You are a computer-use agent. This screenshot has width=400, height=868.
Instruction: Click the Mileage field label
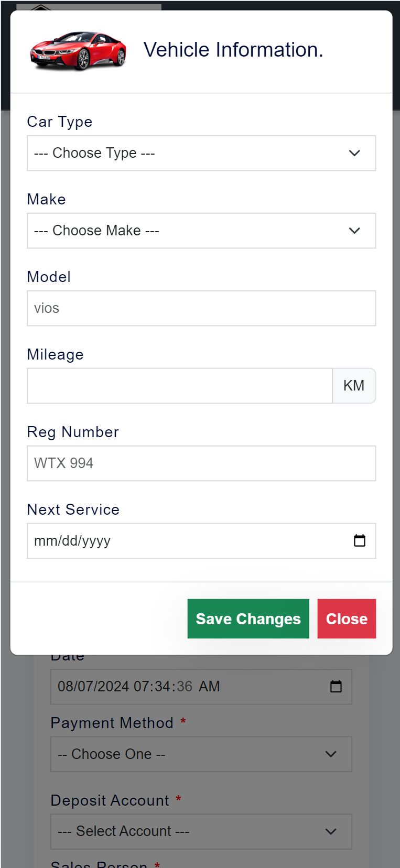[56, 354]
